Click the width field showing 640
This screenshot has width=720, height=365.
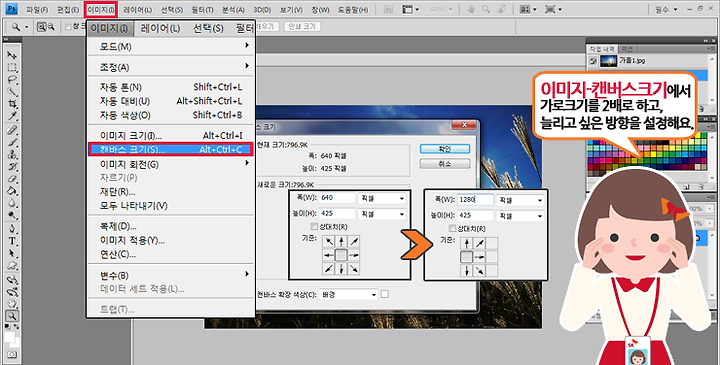tap(338, 198)
